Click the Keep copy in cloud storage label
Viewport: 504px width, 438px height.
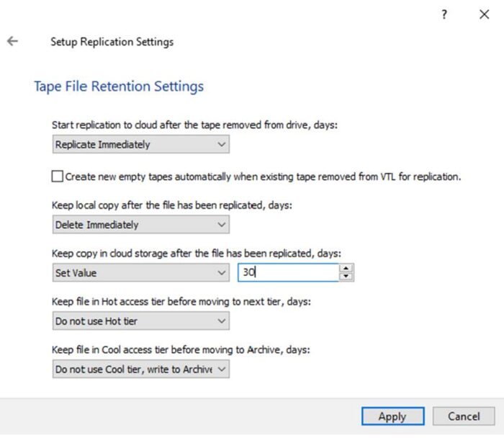pos(196,254)
